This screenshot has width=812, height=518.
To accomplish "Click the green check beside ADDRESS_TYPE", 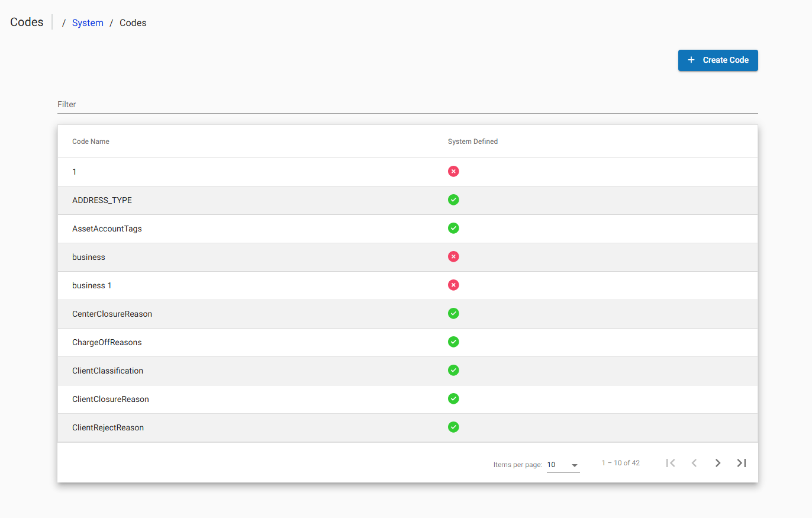I will click(x=453, y=200).
